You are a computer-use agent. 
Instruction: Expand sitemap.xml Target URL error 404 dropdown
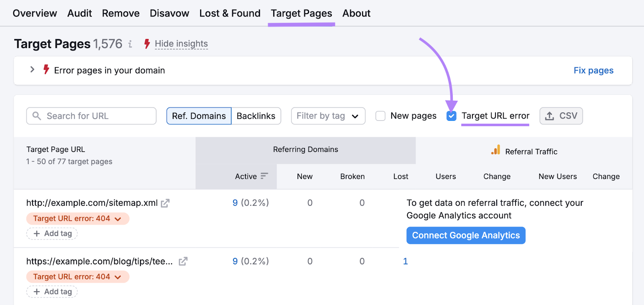click(118, 219)
